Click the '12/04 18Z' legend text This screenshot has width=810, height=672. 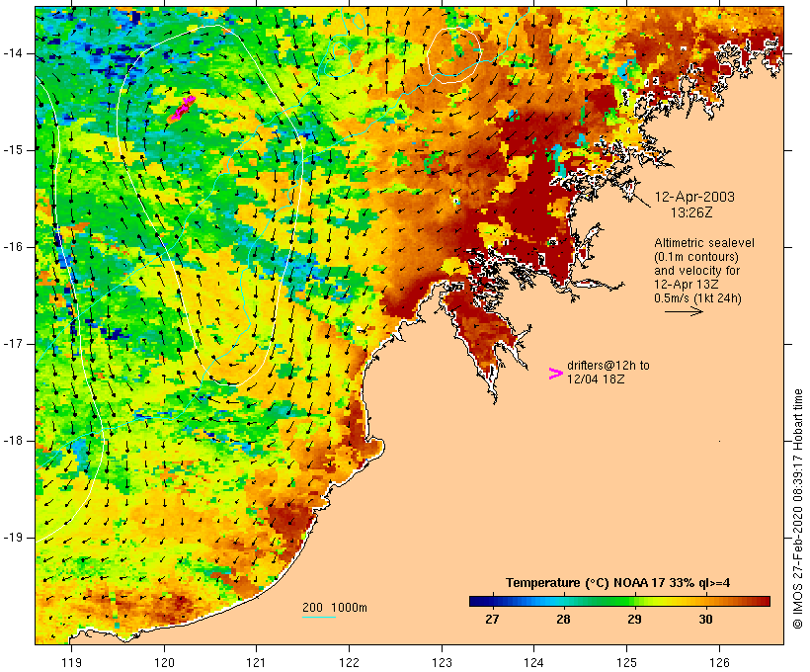(x=596, y=379)
